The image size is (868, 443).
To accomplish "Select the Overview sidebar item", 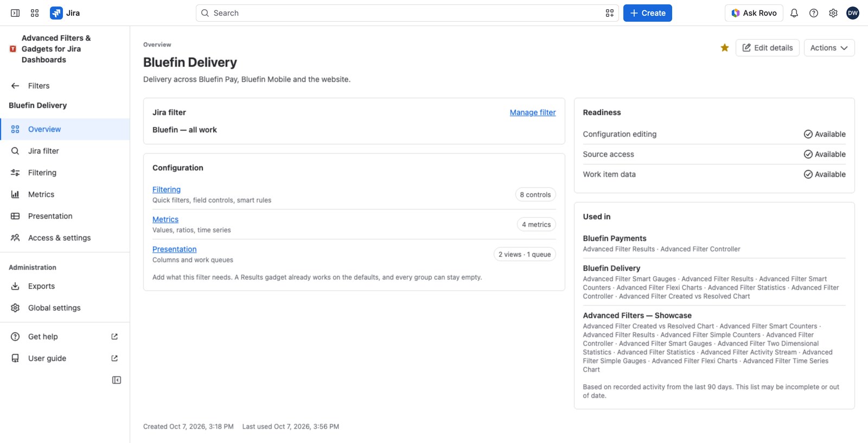I will [65, 129].
